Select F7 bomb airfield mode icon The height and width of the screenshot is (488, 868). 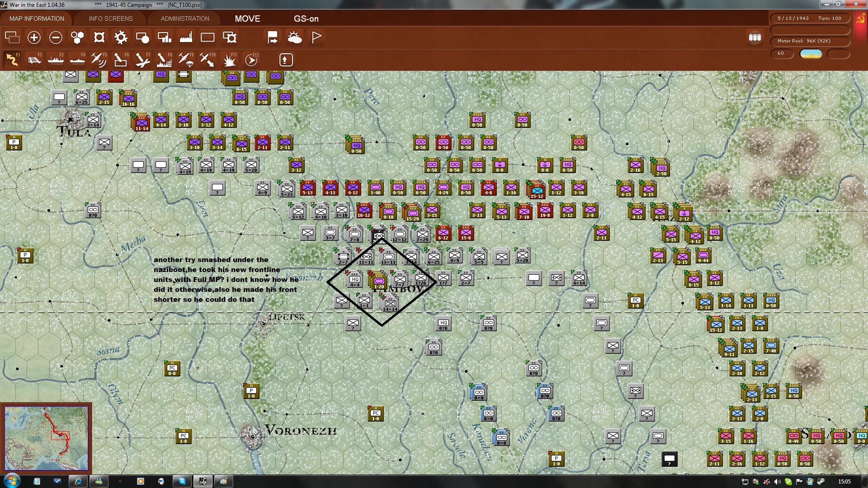pyautogui.click(x=142, y=60)
